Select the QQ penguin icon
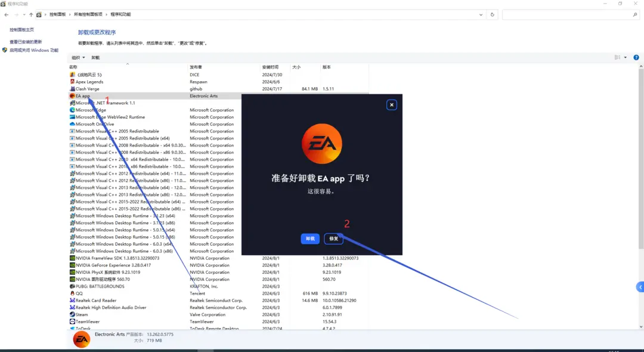The image size is (644, 352). [x=72, y=294]
